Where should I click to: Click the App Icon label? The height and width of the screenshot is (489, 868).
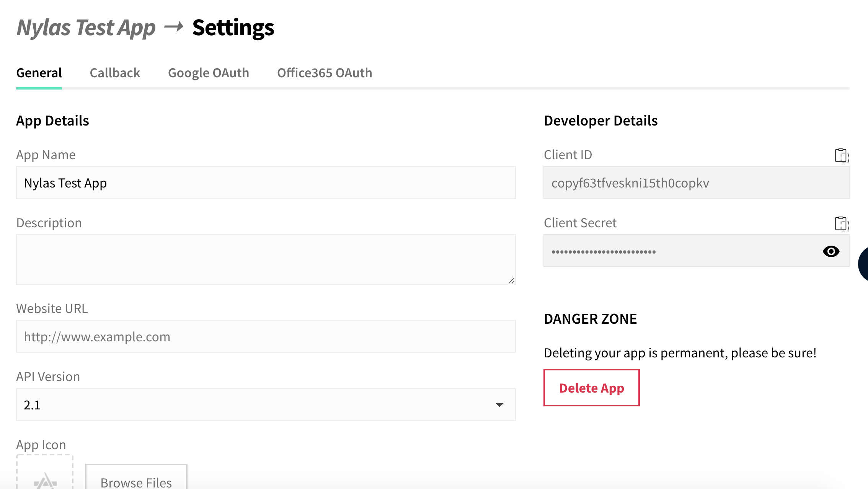[x=41, y=445]
